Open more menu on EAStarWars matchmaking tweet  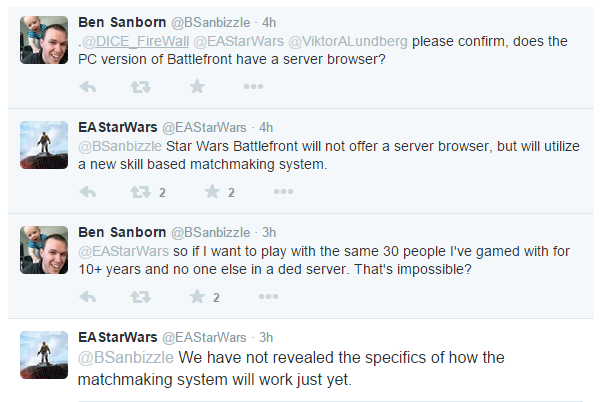coord(283,191)
